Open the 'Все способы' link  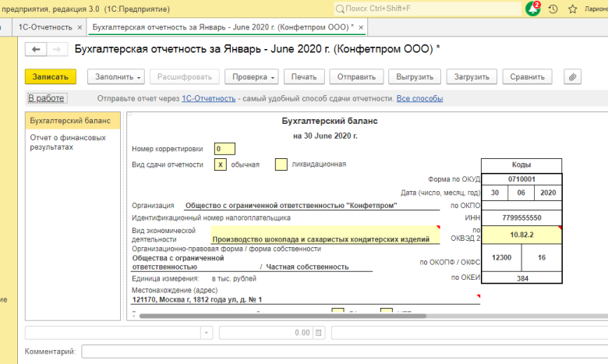click(419, 99)
